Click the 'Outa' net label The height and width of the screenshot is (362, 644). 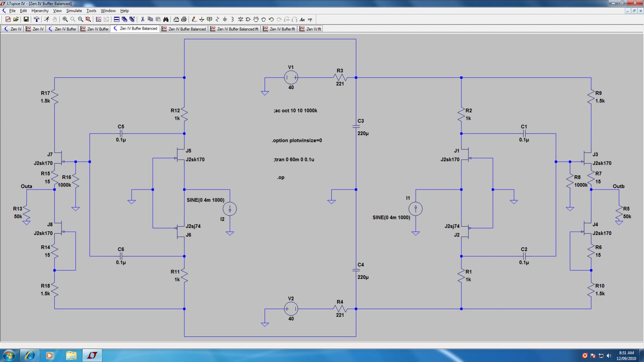[27, 187]
